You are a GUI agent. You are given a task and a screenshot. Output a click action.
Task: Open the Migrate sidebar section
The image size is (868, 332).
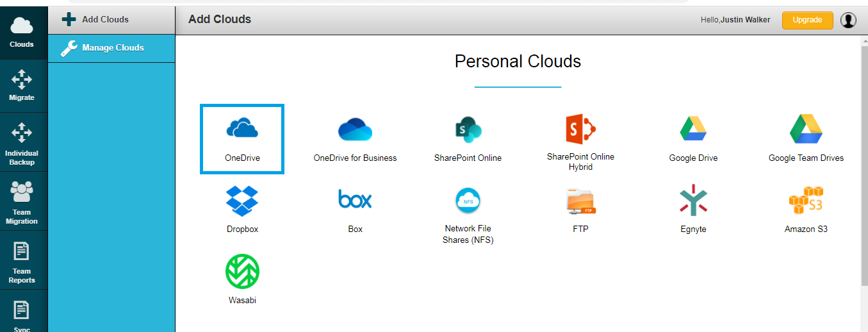[x=22, y=87]
